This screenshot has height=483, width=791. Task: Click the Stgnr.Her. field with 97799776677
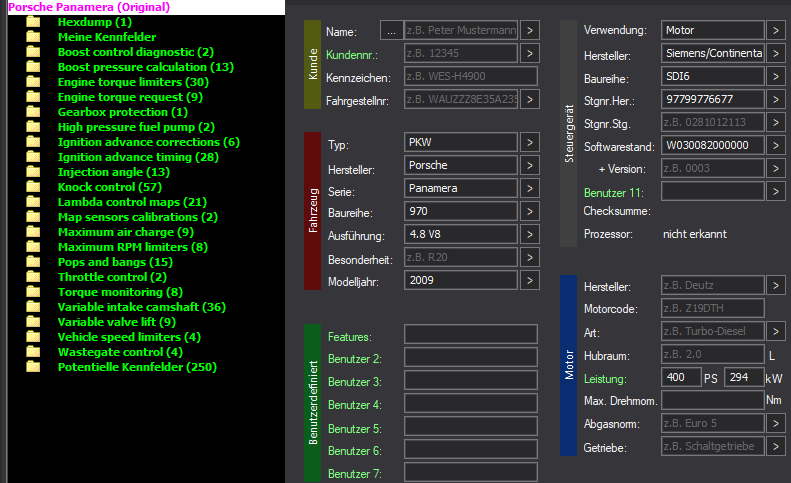[713, 99]
